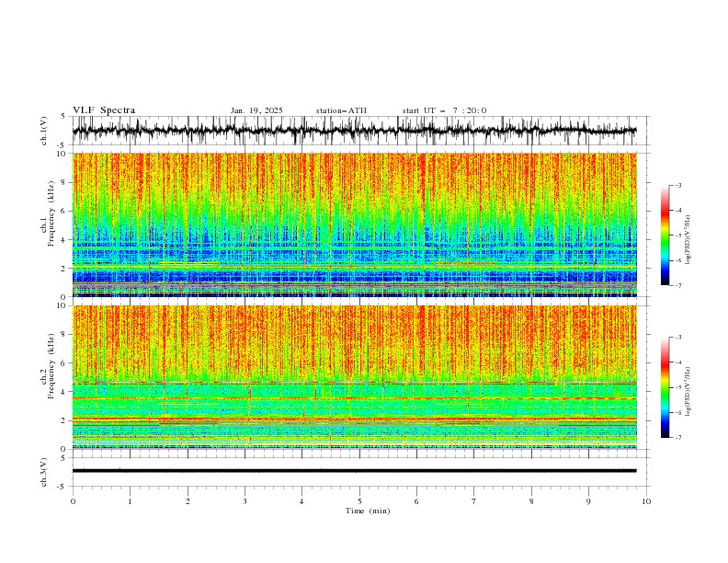Click the "2" tick on the time axis
Viewport: 728px width, 563px height.
click(x=188, y=501)
